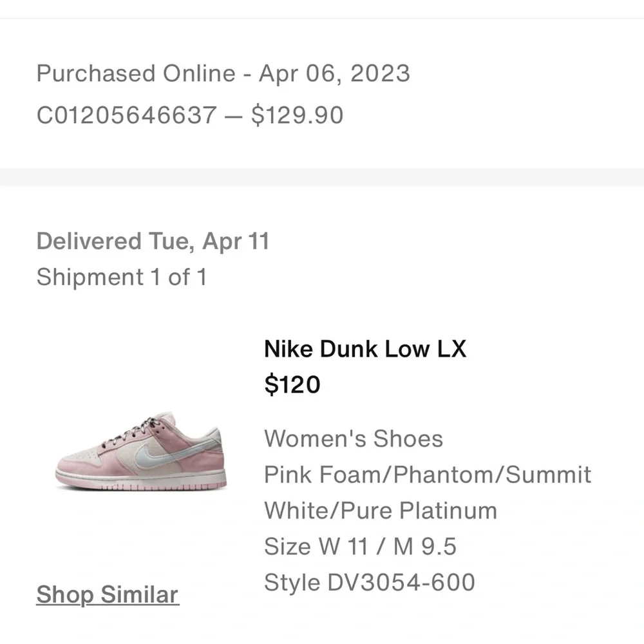Open the Nike Dunk Low LX product page
Image resolution: width=644 pixels, height=644 pixels.
pyautogui.click(x=366, y=349)
